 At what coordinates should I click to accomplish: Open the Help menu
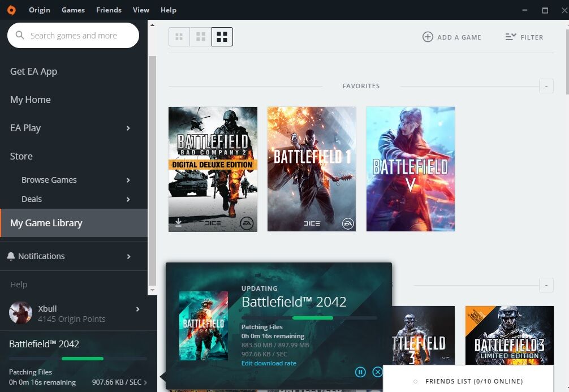coord(169,10)
